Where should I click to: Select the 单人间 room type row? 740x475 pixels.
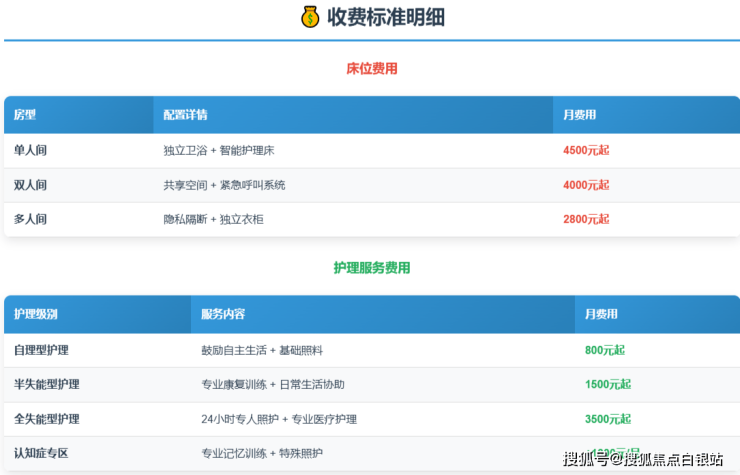tap(30, 150)
